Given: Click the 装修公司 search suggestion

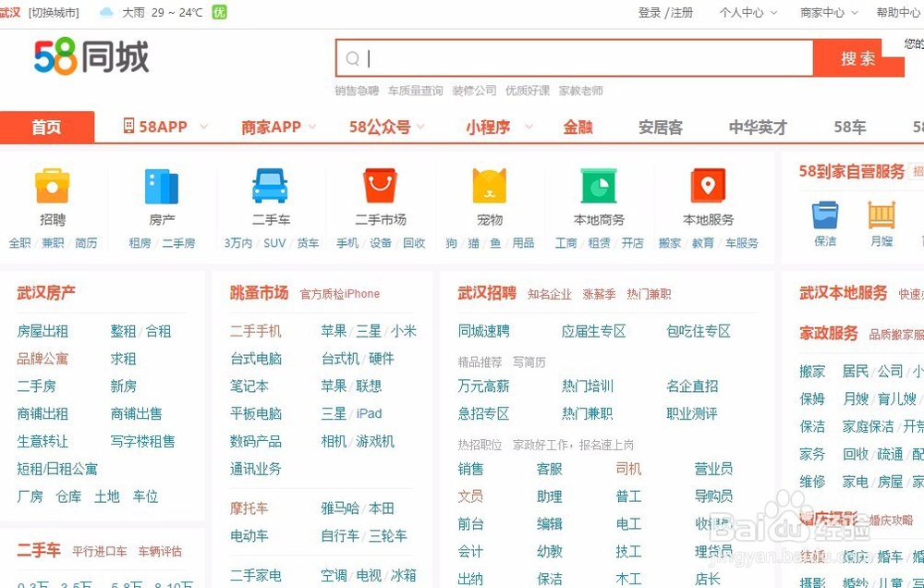Looking at the screenshot, I should pos(474,91).
